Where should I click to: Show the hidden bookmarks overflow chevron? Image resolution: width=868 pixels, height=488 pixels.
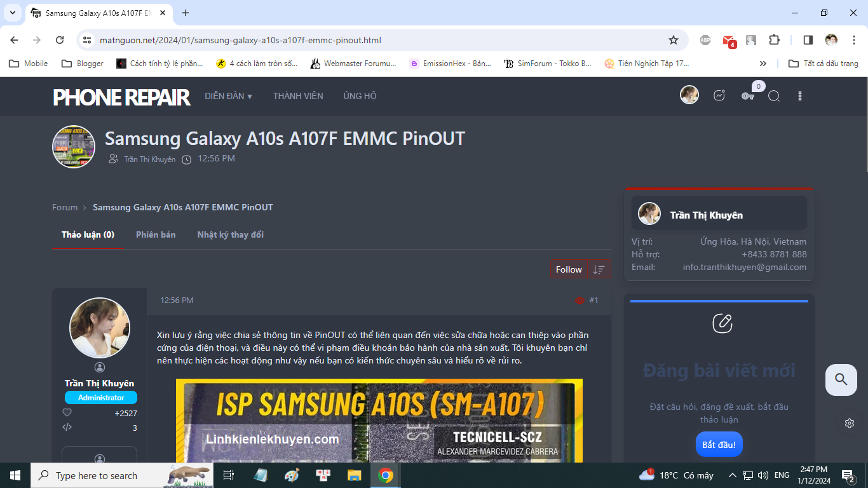tap(763, 64)
